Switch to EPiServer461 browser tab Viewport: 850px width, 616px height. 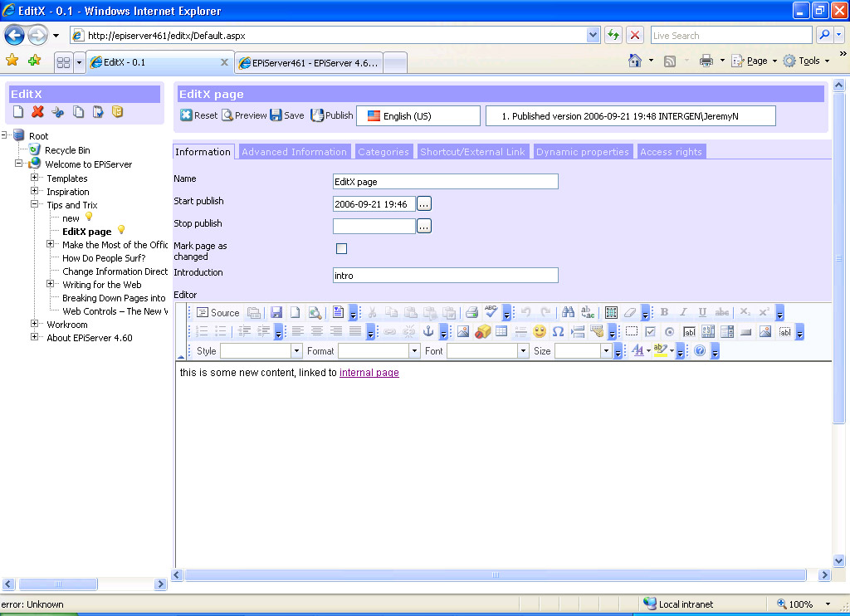coord(309,62)
